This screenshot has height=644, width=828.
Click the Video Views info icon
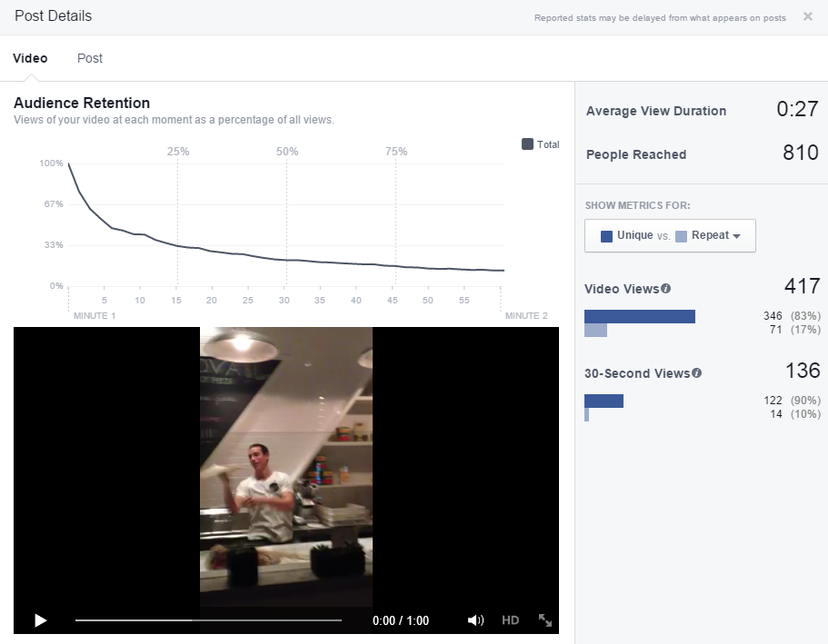click(x=666, y=289)
